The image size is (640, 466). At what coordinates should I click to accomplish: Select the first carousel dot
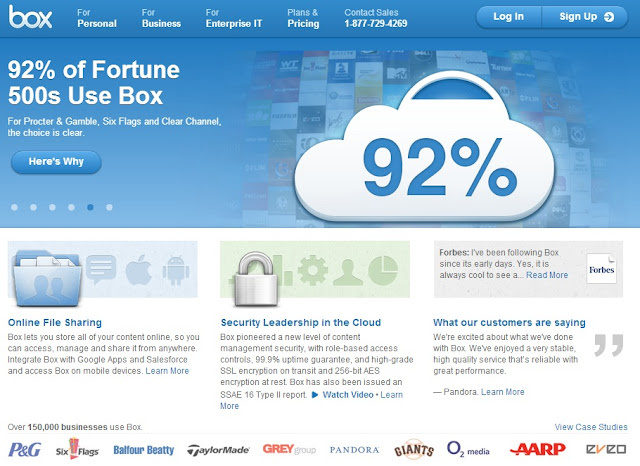[14, 207]
